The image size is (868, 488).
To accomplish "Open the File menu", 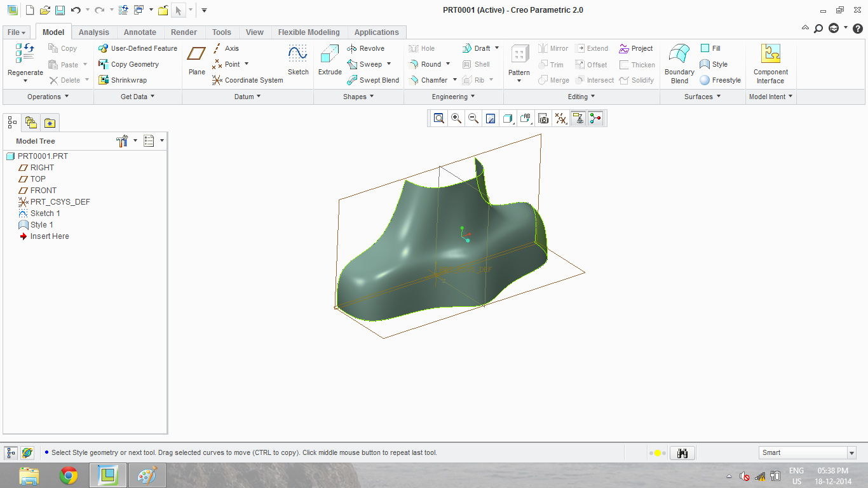I will 17,32.
